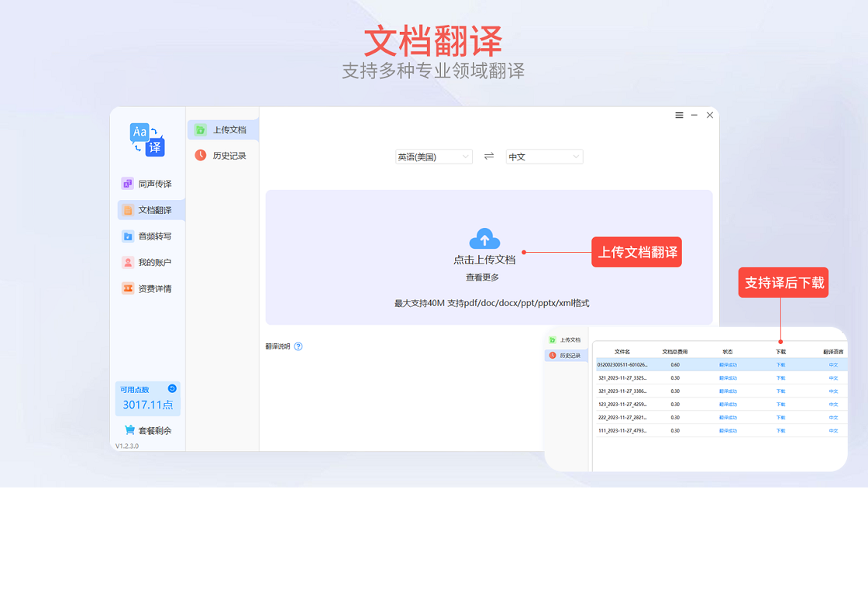Screen dimensions: 868x589
Task: Go to 我的账户 my account page
Action: (146, 263)
